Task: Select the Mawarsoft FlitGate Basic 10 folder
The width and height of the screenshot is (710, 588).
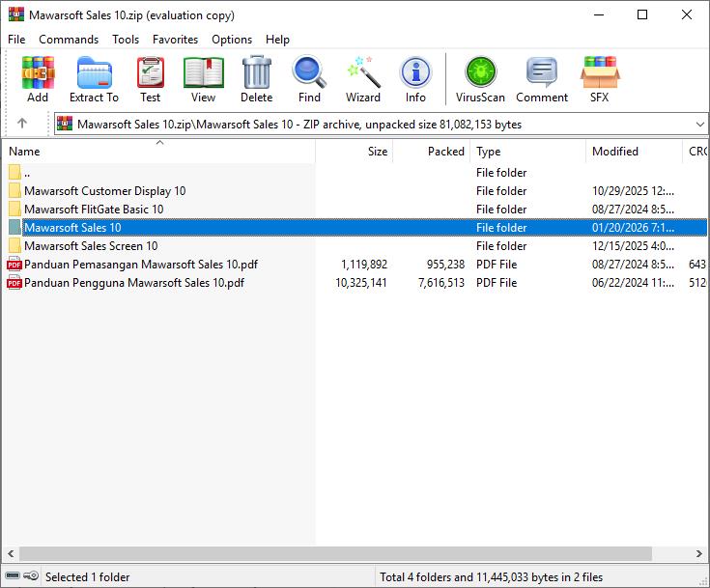Action: point(94,210)
